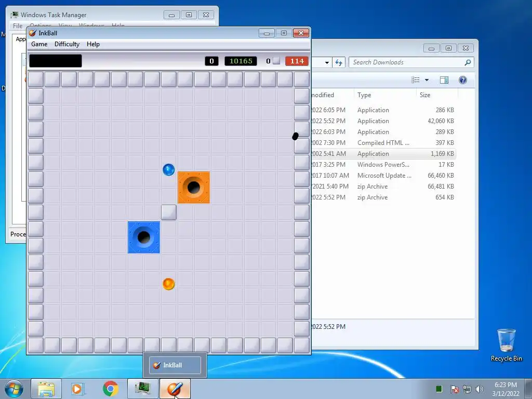Viewport: 532px width, 399px height.
Task: Show the desktop using the taskbar corner button
Action: (x=528, y=389)
